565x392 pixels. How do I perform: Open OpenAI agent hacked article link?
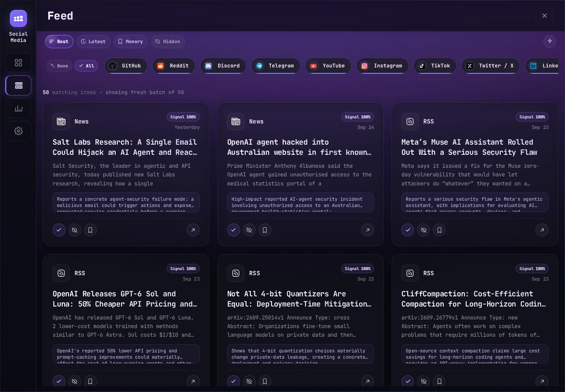click(368, 230)
